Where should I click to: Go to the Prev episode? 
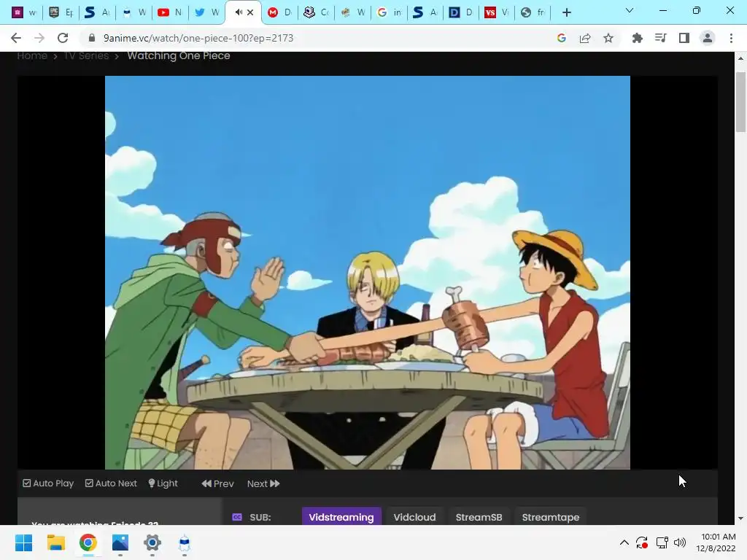click(217, 484)
